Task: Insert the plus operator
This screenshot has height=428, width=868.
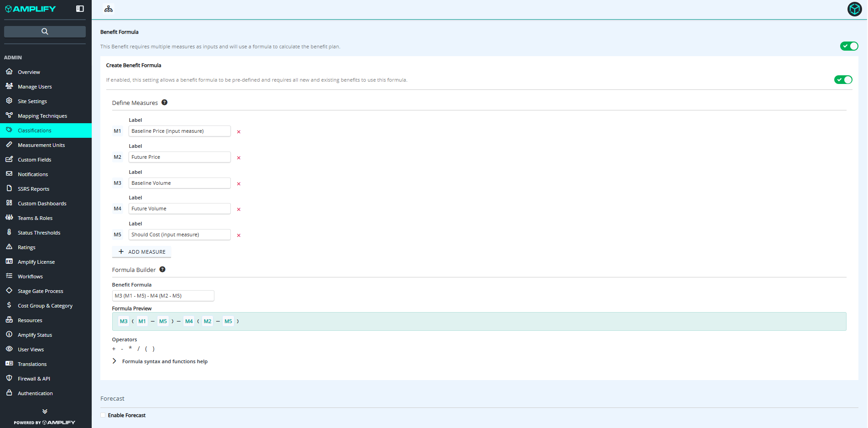Action: (x=114, y=349)
